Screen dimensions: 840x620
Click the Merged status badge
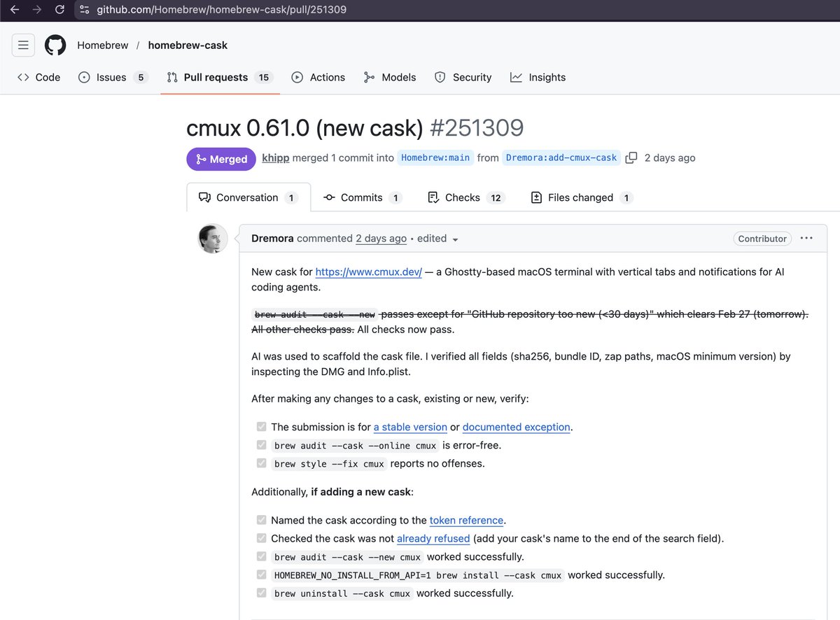tap(221, 159)
